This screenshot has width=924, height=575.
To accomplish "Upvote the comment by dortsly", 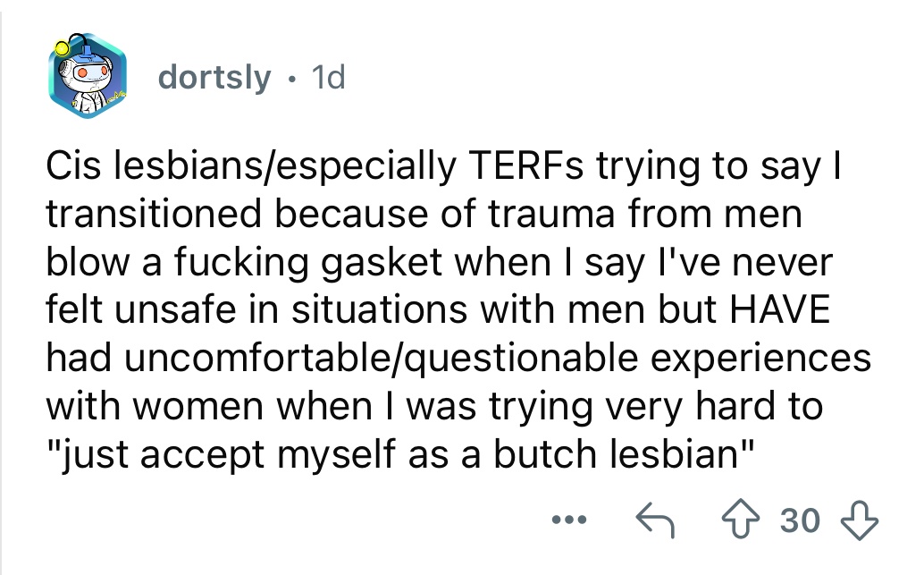I will coord(741,519).
